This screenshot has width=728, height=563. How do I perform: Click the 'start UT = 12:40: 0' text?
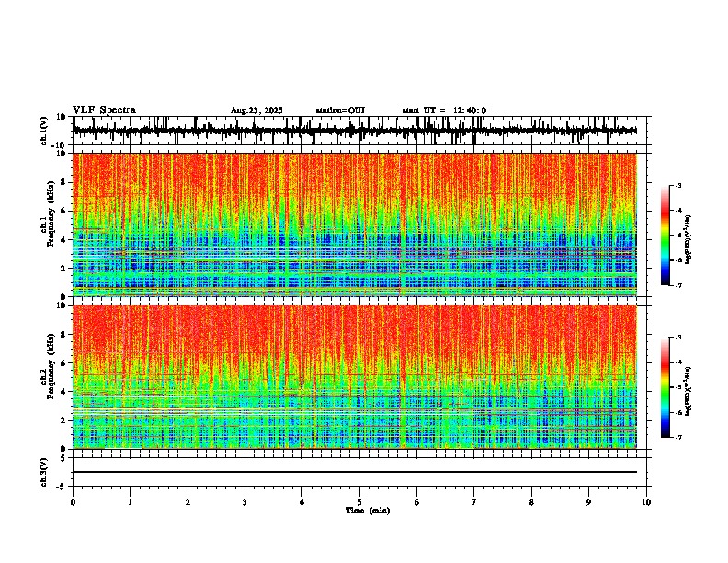click(444, 110)
